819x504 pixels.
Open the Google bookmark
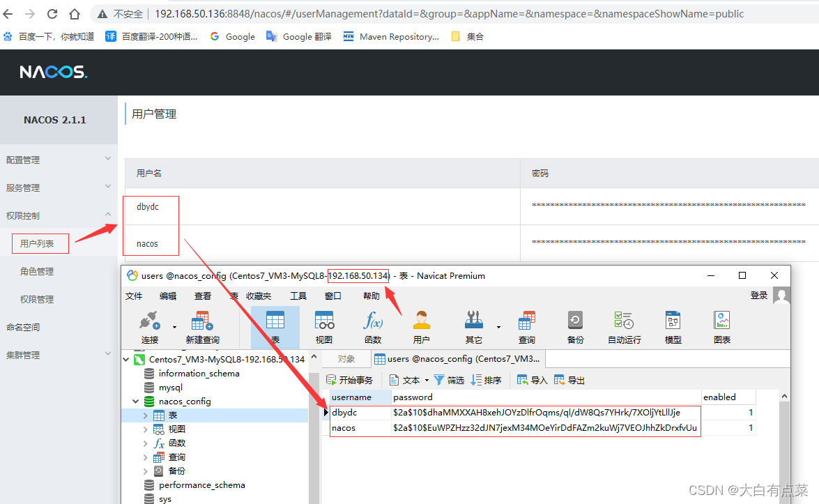232,36
